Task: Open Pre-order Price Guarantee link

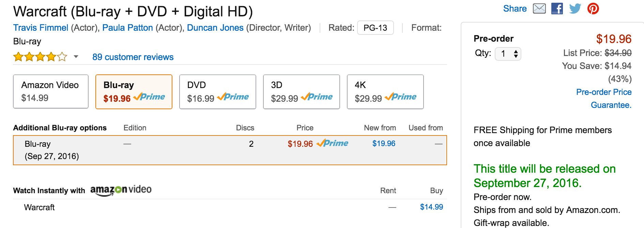Action: pyautogui.click(x=604, y=98)
